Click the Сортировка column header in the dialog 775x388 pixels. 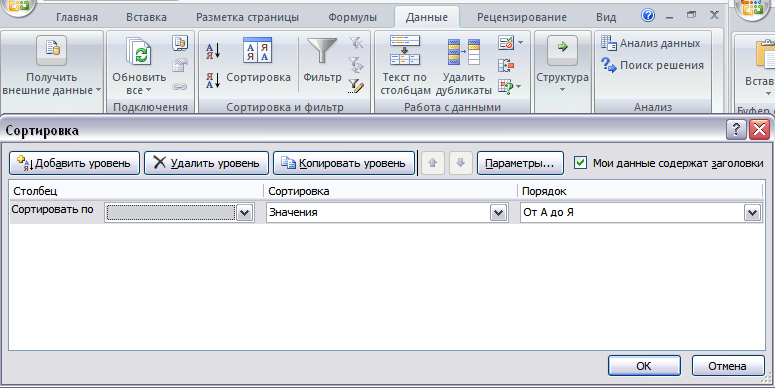point(390,191)
